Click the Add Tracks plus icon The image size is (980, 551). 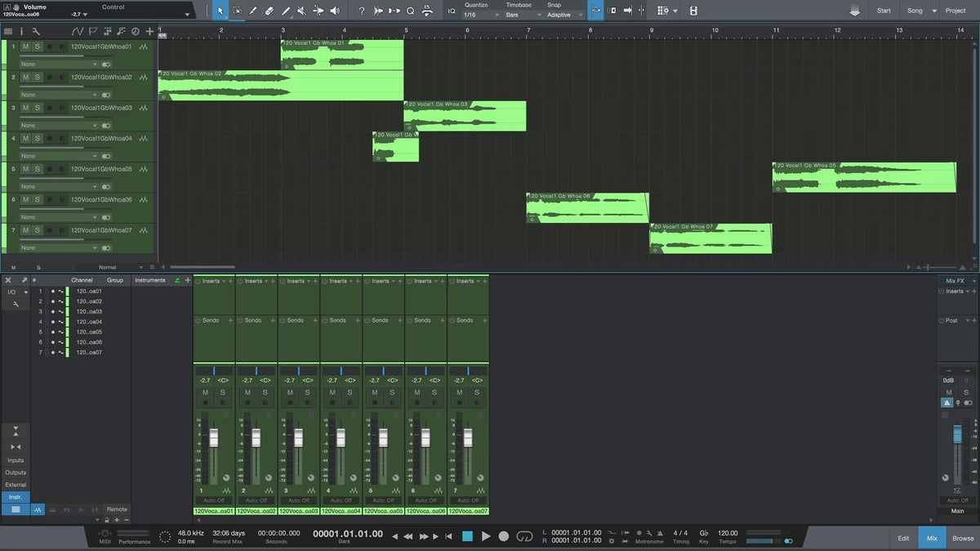pyautogui.click(x=149, y=31)
